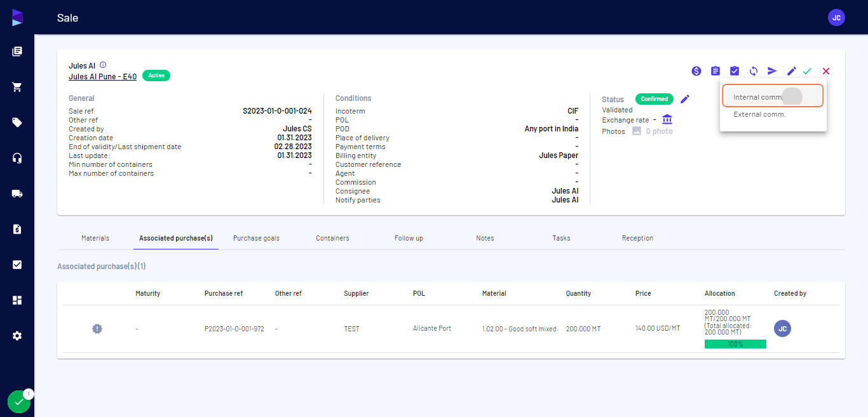
Task: Open the Containers tab
Action: point(332,238)
